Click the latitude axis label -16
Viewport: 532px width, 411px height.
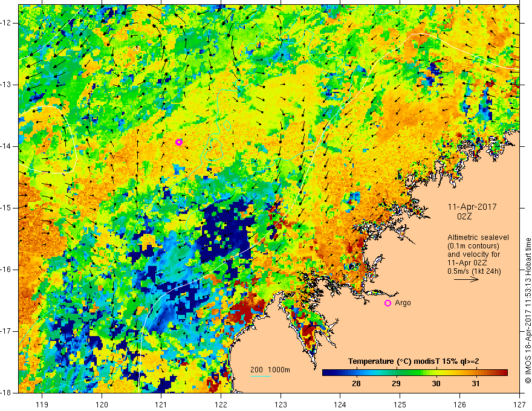pos(6,269)
